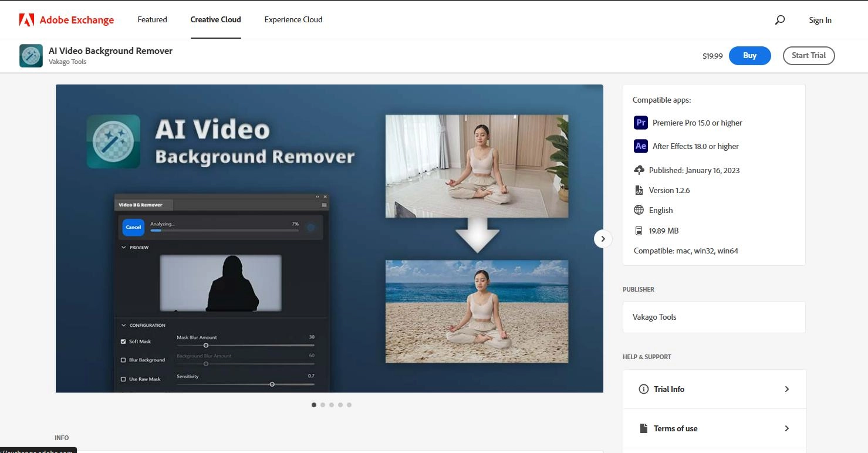Toggle the Soft Mask checkbox

pos(123,342)
